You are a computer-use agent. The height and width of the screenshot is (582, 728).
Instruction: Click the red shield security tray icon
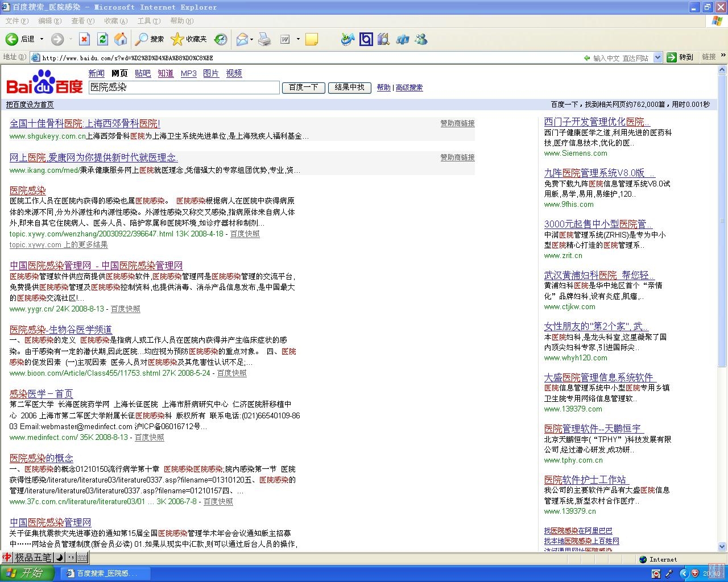pyautogui.click(x=694, y=573)
